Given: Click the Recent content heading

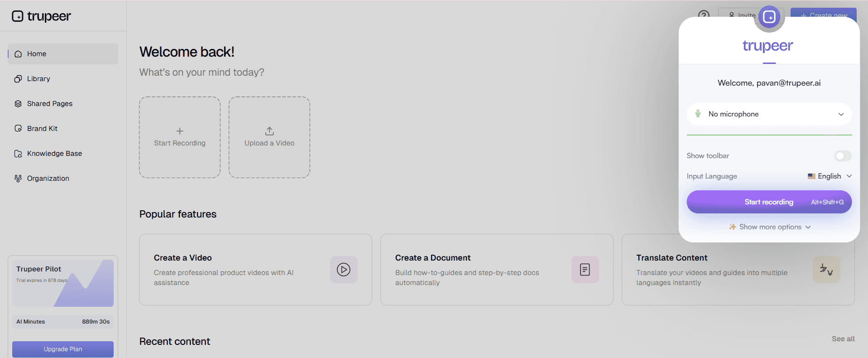Looking at the screenshot, I should click(x=175, y=342).
